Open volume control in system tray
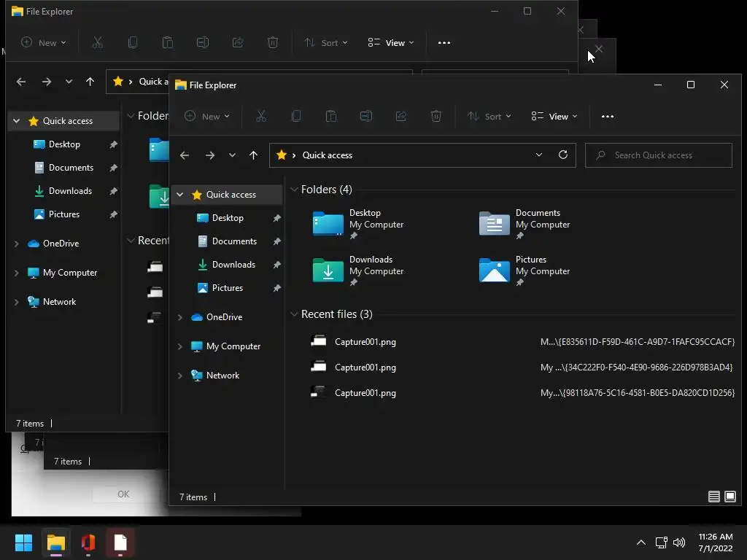This screenshot has height=560, width=747. click(x=679, y=542)
